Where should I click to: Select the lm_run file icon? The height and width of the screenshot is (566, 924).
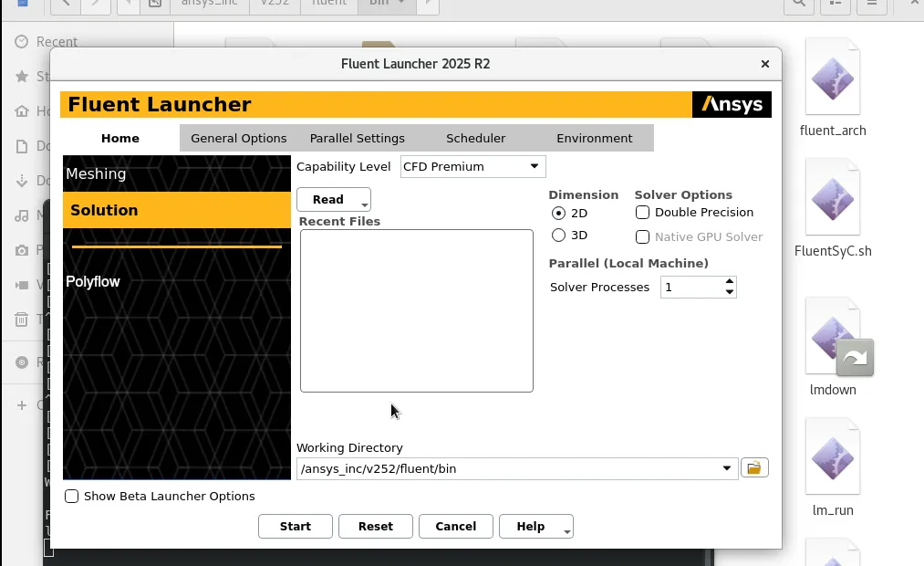[x=833, y=456]
